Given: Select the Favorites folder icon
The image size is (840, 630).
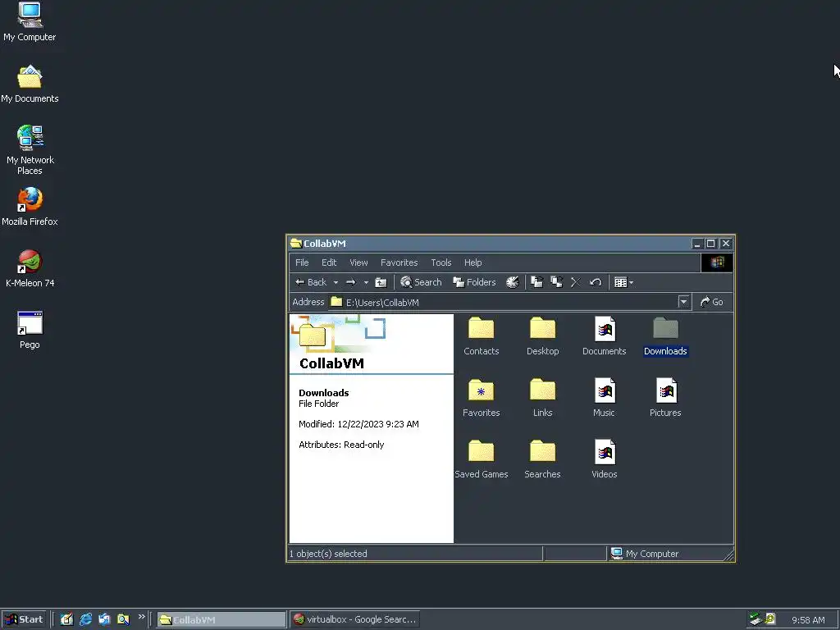Looking at the screenshot, I should (481, 398).
